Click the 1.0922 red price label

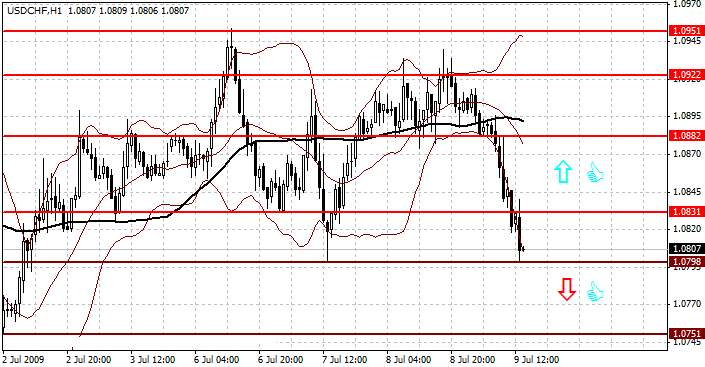pos(687,75)
